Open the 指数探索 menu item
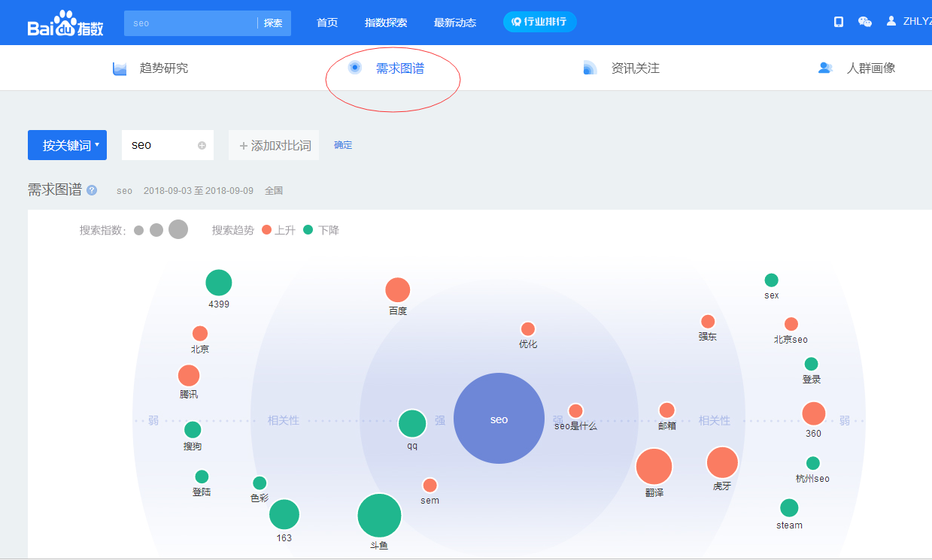The image size is (932, 560). [386, 23]
